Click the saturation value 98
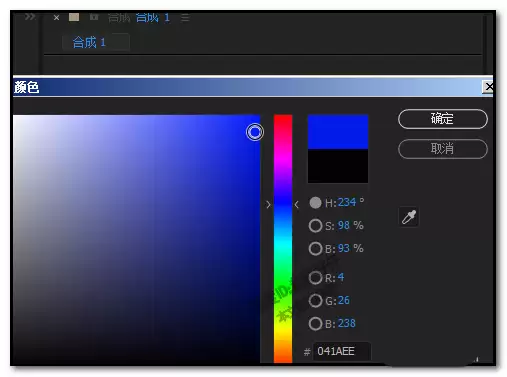 coord(344,225)
